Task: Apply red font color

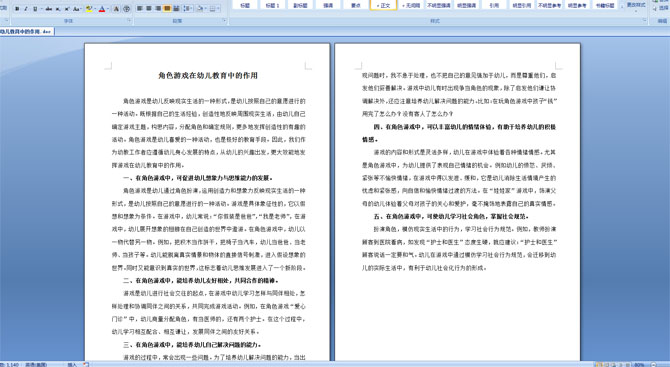Action: tap(102, 9)
